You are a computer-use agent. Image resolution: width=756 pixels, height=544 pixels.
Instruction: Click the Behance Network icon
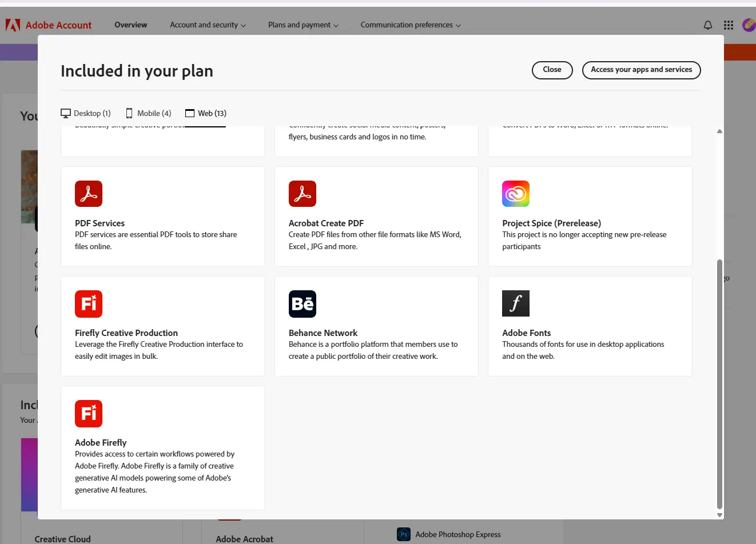[x=303, y=303]
